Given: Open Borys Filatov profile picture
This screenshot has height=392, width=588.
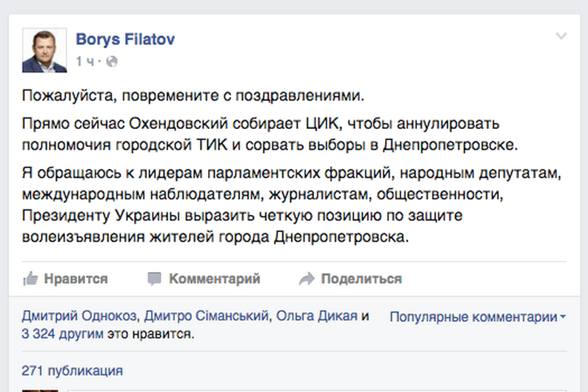Looking at the screenshot, I should click(44, 50).
